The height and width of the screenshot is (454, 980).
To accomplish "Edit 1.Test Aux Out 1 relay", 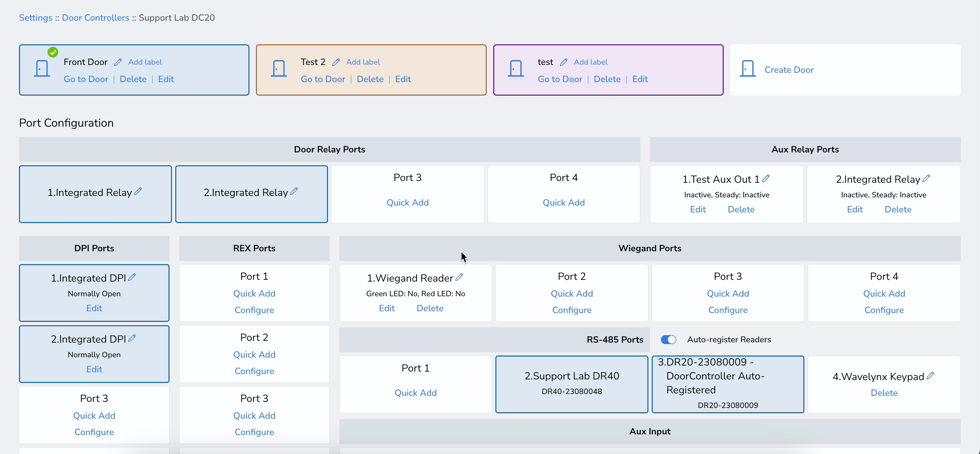I will point(698,209).
